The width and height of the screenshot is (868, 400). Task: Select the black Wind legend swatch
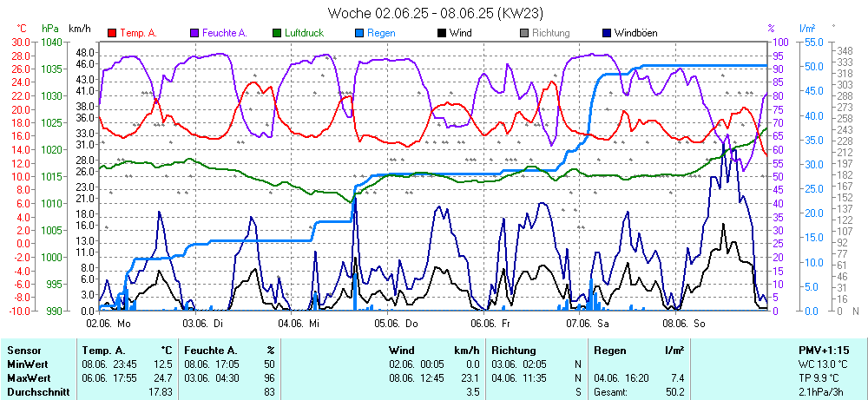(443, 33)
